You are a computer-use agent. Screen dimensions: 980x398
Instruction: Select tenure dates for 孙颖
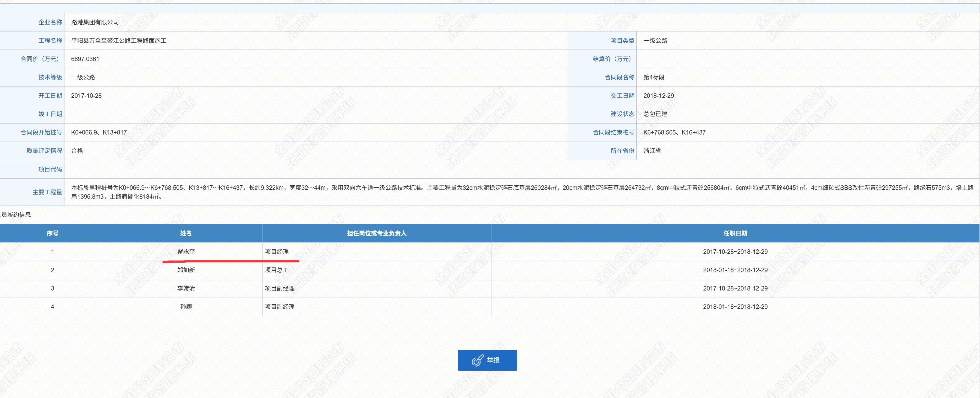735,306
